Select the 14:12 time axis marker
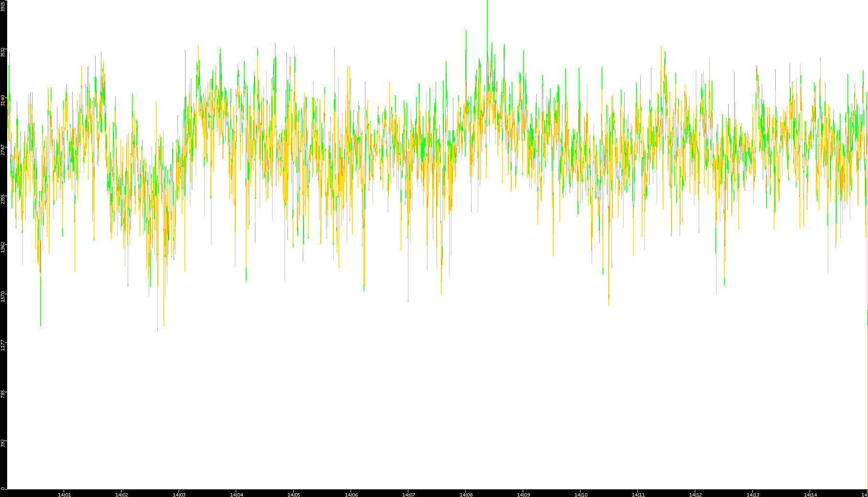868x497 pixels. pos(695,495)
